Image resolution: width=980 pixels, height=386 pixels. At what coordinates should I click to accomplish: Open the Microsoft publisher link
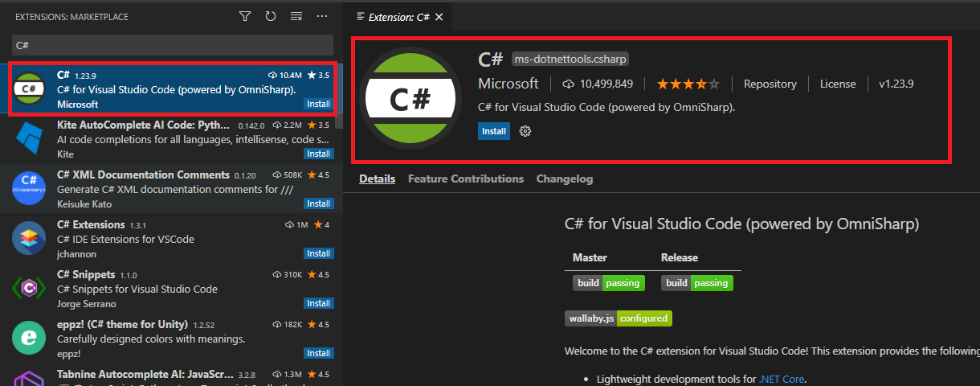(x=508, y=84)
